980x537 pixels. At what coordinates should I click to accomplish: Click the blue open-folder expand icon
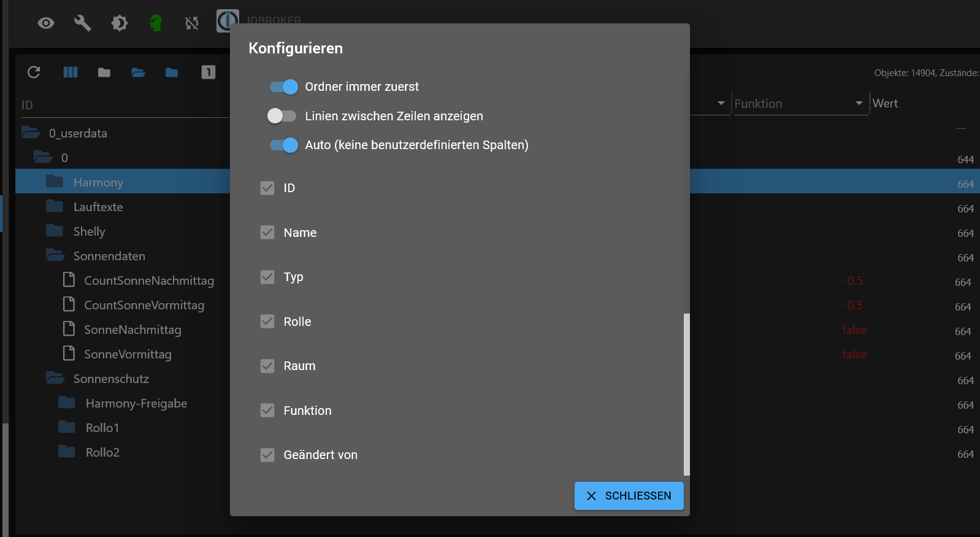pos(138,72)
